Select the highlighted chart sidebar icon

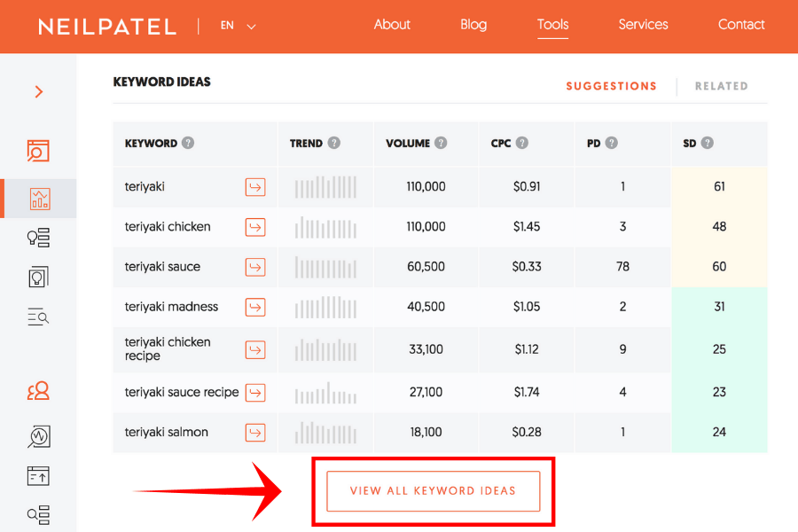pos(38,198)
